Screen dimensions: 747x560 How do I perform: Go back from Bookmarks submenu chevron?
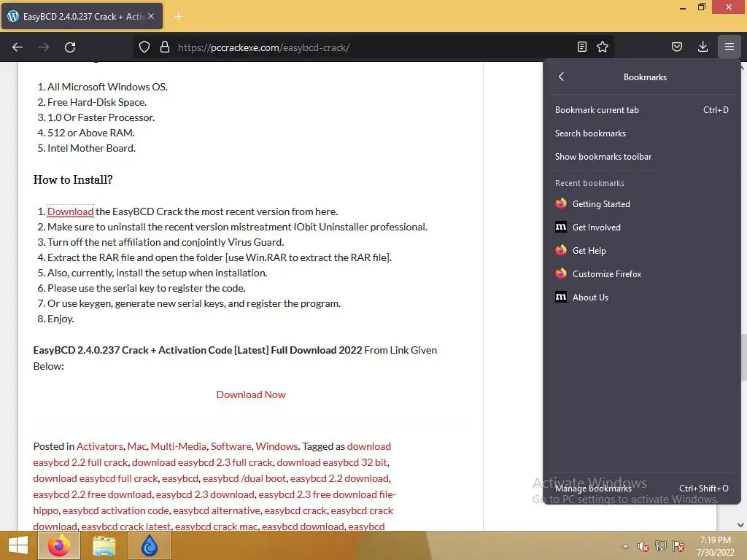tap(561, 77)
